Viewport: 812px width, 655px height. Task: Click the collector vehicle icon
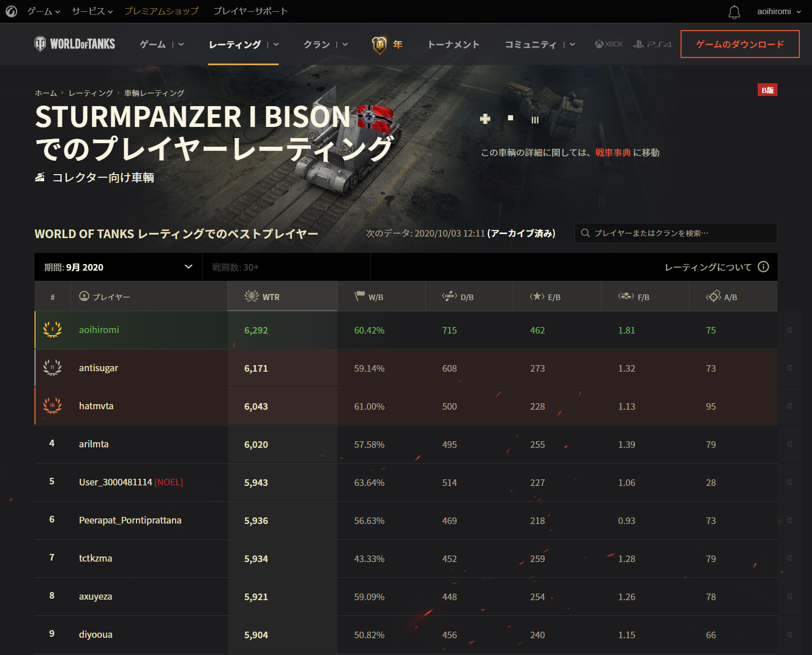point(40,177)
